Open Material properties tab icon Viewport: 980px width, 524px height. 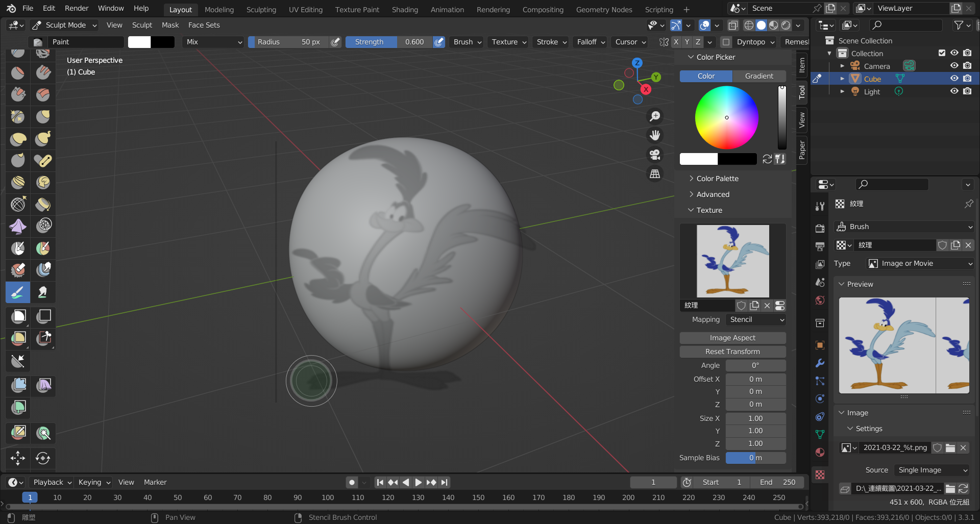pyautogui.click(x=820, y=453)
